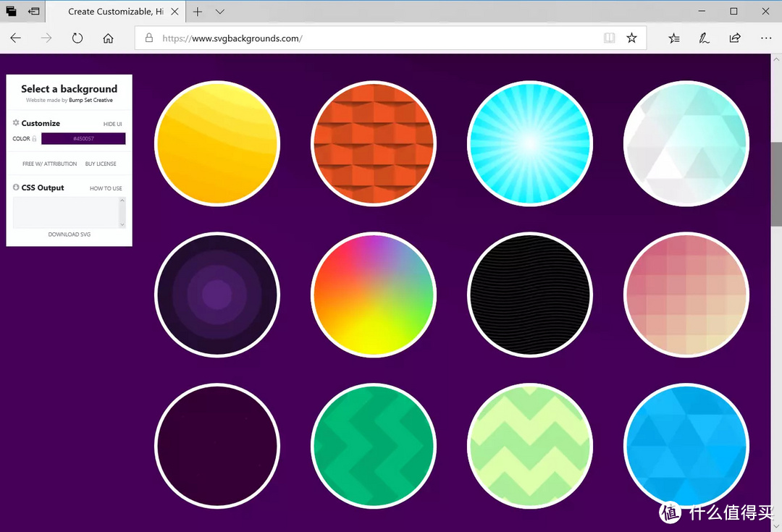782x532 pixels.
Task: Open the favorites hub list icon
Action: click(674, 38)
